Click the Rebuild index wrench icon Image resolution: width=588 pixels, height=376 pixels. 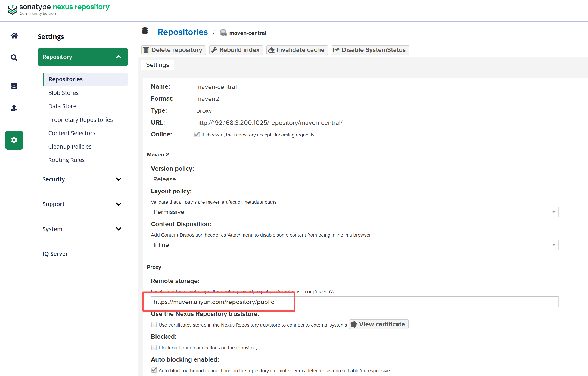click(214, 50)
